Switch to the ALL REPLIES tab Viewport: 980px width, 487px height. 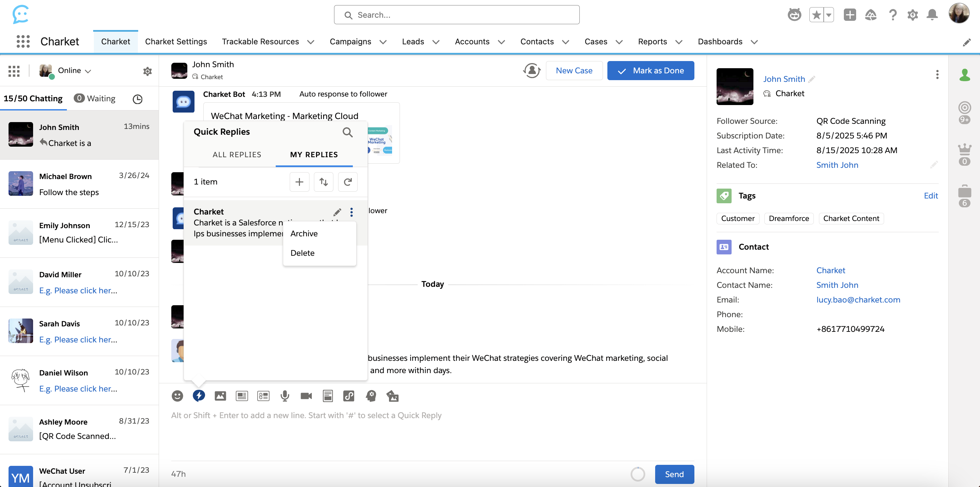click(236, 154)
